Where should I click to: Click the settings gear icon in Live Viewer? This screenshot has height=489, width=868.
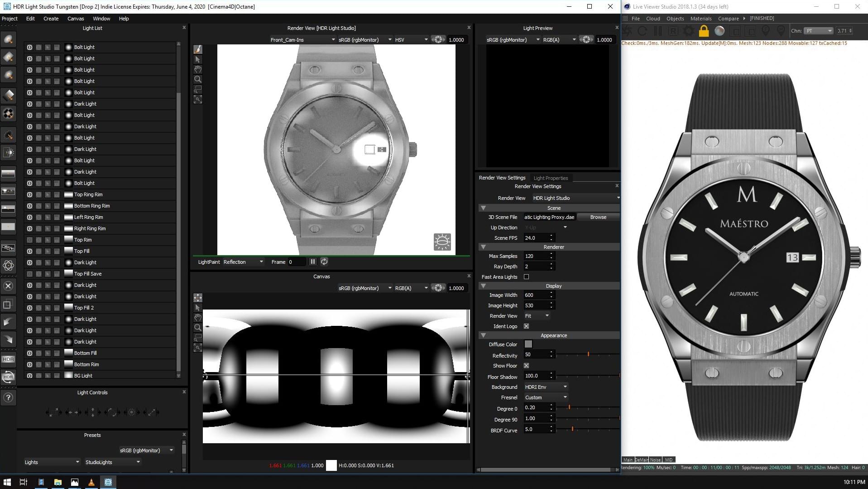[688, 31]
